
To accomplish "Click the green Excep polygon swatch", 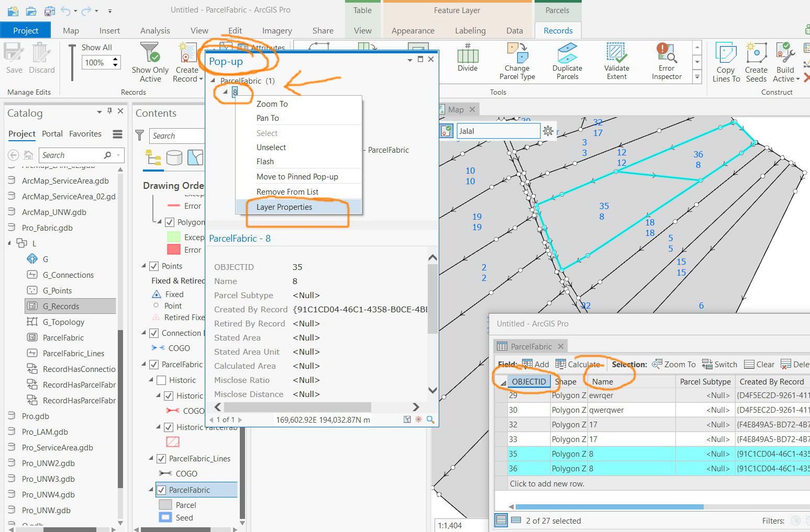I will tap(173, 237).
